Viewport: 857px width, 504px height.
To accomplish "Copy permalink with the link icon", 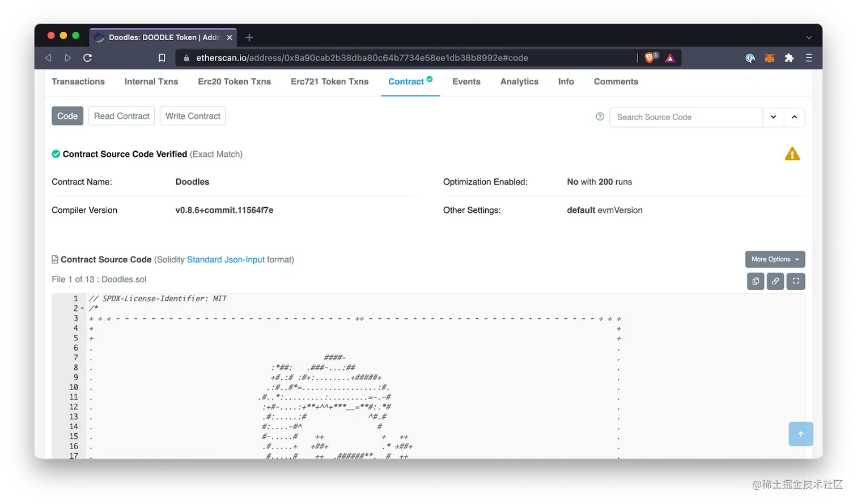I will pos(775,281).
